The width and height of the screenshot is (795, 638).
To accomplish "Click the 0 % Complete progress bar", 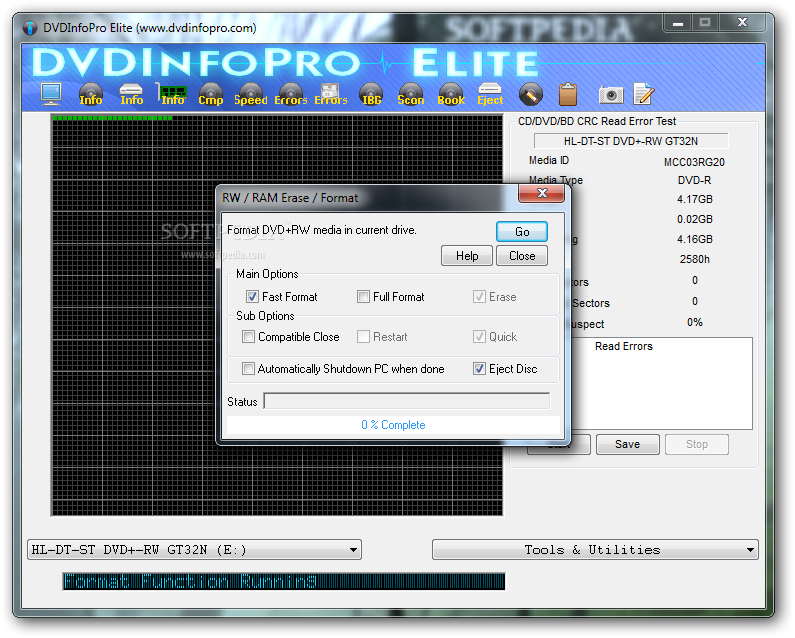I will click(x=393, y=425).
